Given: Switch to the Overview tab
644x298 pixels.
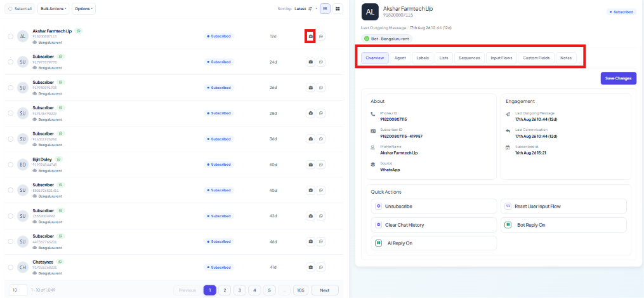Looking at the screenshot, I should 374,58.
